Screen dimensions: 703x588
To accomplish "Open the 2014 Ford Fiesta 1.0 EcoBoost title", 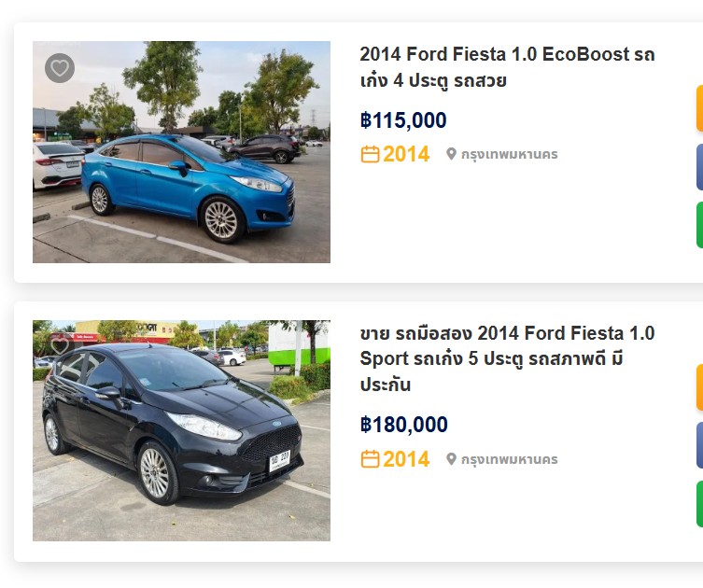I will click(x=507, y=67).
